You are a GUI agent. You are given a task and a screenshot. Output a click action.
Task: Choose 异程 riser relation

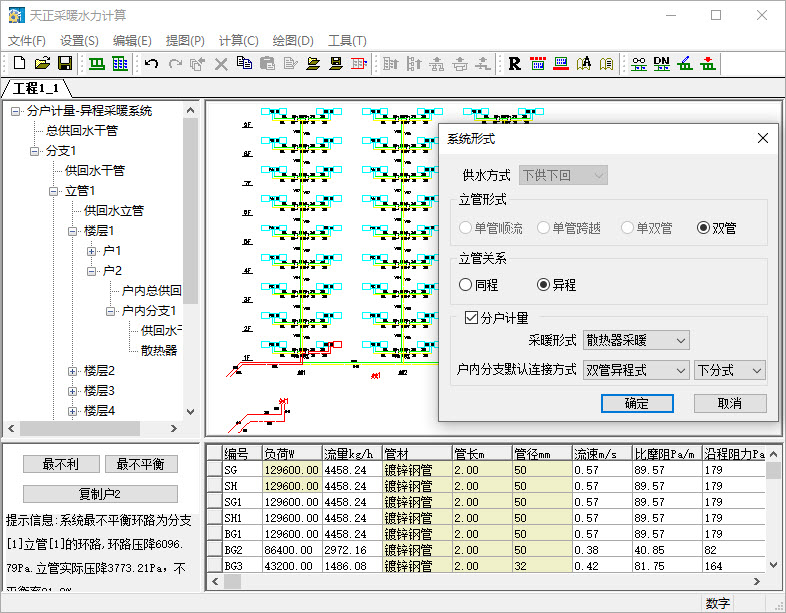point(543,285)
